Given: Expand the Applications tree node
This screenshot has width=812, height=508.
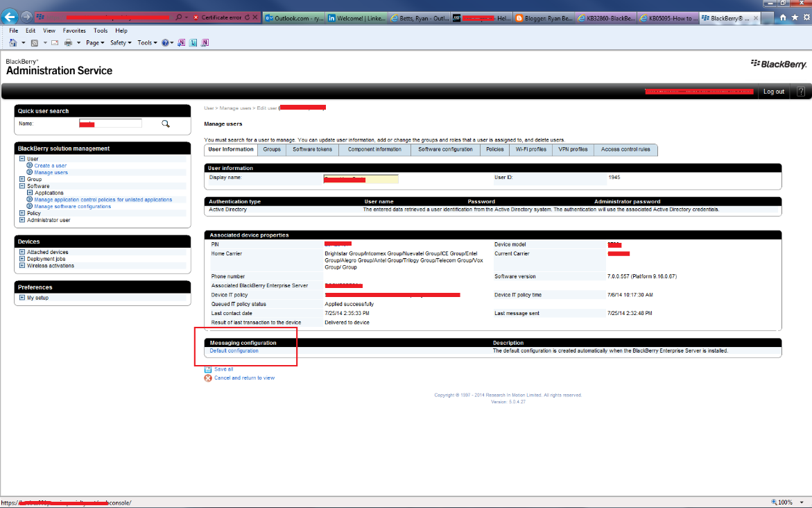Looking at the screenshot, I should click(30, 192).
